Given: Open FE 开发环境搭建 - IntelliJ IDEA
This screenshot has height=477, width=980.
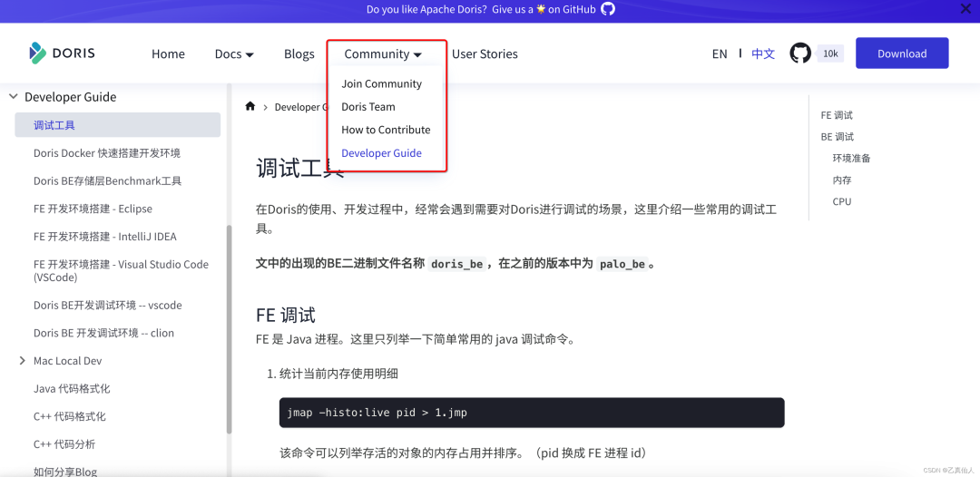Looking at the screenshot, I should (105, 237).
